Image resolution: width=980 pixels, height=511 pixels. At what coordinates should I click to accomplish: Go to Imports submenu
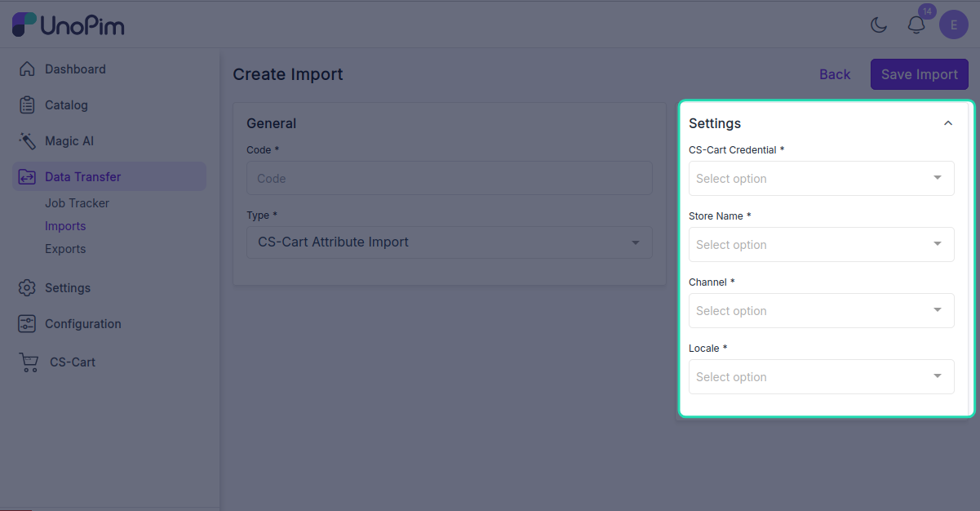(x=65, y=226)
